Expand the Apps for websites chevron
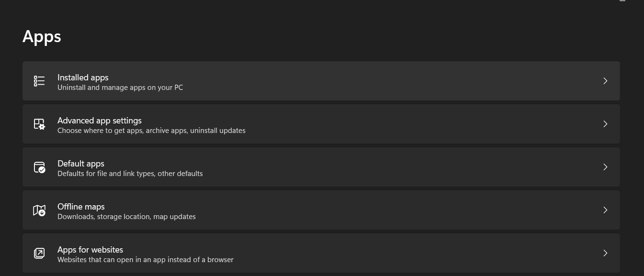The height and width of the screenshot is (276, 644). tap(605, 253)
